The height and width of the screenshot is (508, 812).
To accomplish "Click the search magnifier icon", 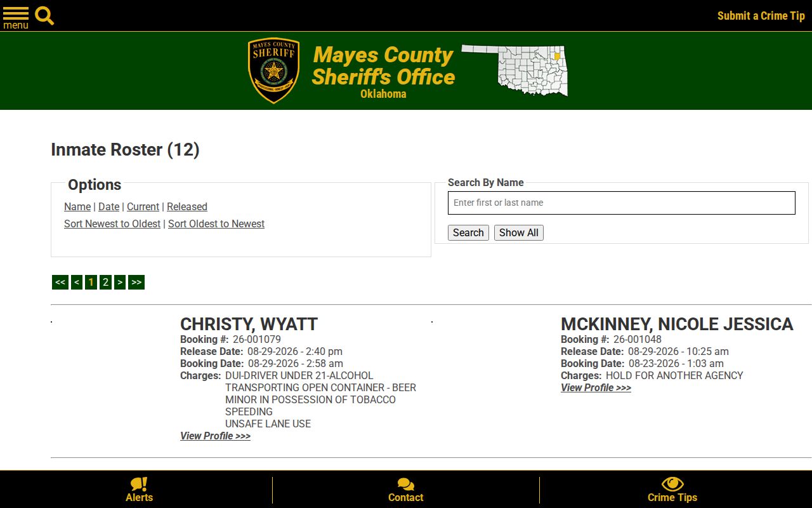I will pyautogui.click(x=44, y=15).
